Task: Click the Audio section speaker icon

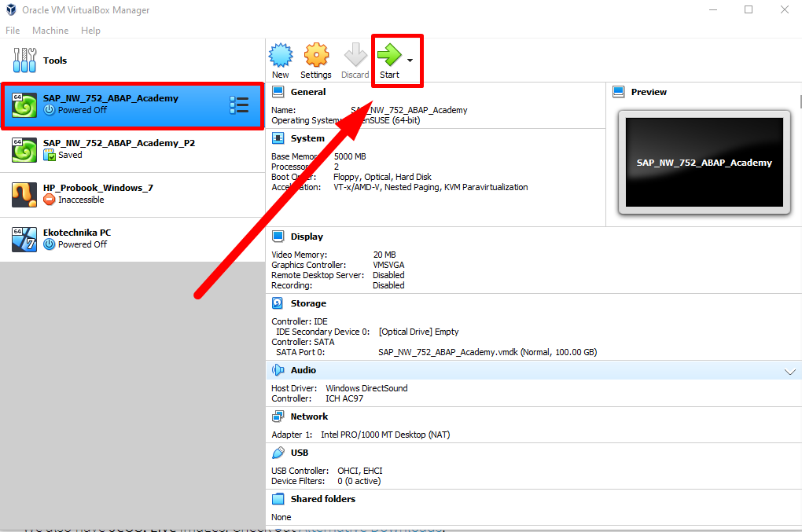Action: pos(278,370)
